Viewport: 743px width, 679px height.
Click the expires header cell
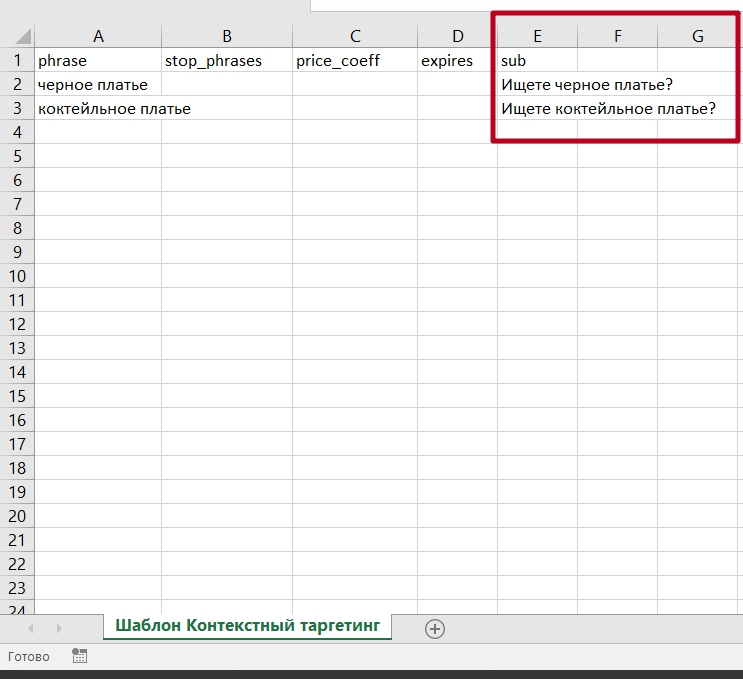tap(457, 60)
